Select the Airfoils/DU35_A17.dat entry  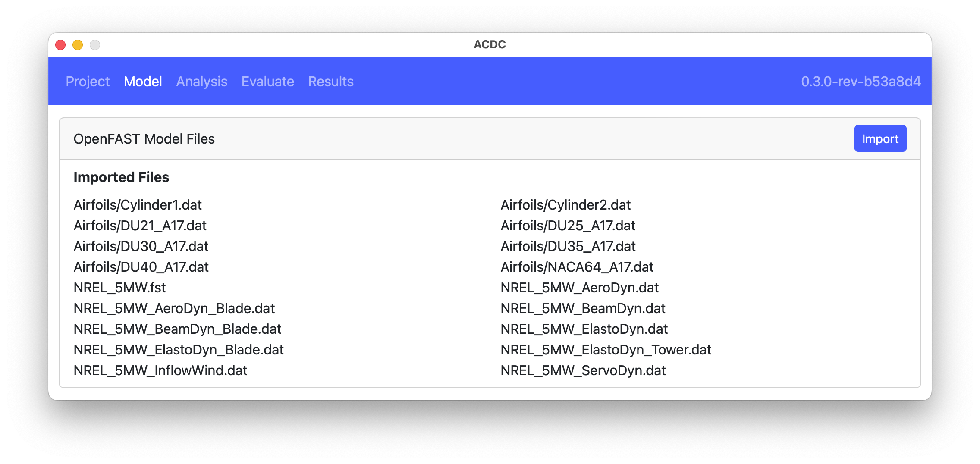click(568, 246)
